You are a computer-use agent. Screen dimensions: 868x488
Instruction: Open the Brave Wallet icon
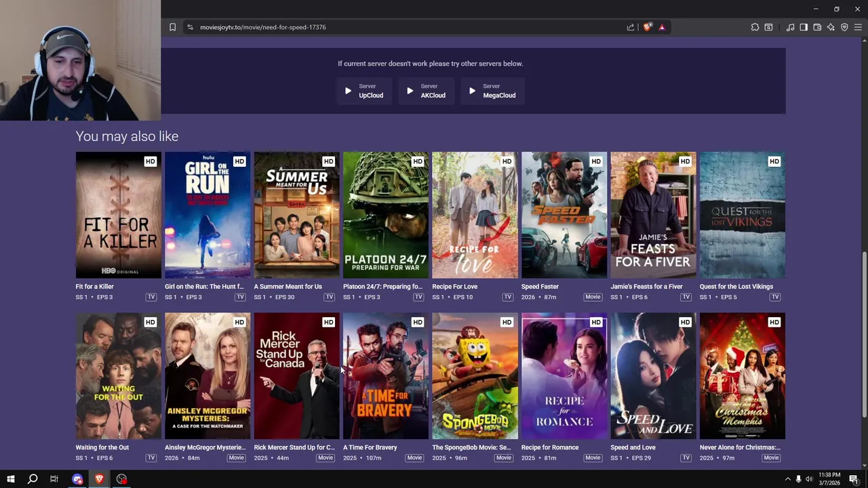pyautogui.click(x=817, y=27)
